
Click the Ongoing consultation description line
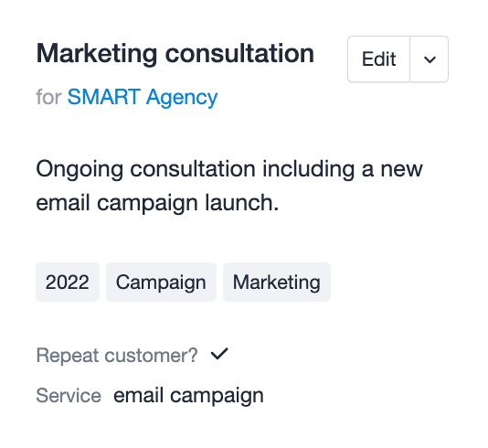pos(229,169)
